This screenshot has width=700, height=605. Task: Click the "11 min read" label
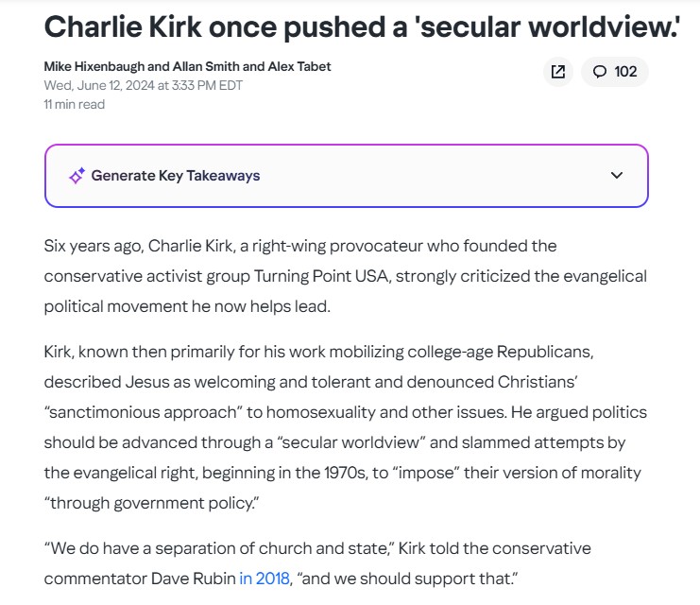[x=75, y=105]
